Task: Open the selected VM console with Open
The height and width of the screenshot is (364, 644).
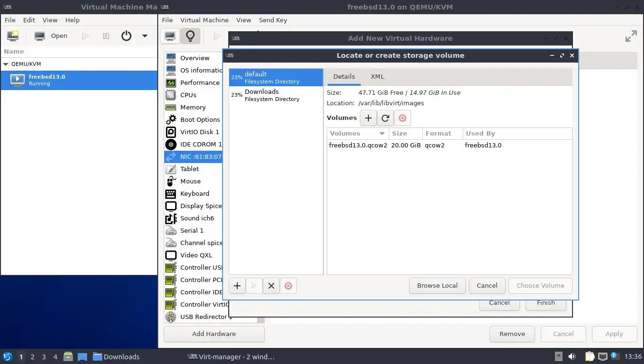Action: click(51, 36)
